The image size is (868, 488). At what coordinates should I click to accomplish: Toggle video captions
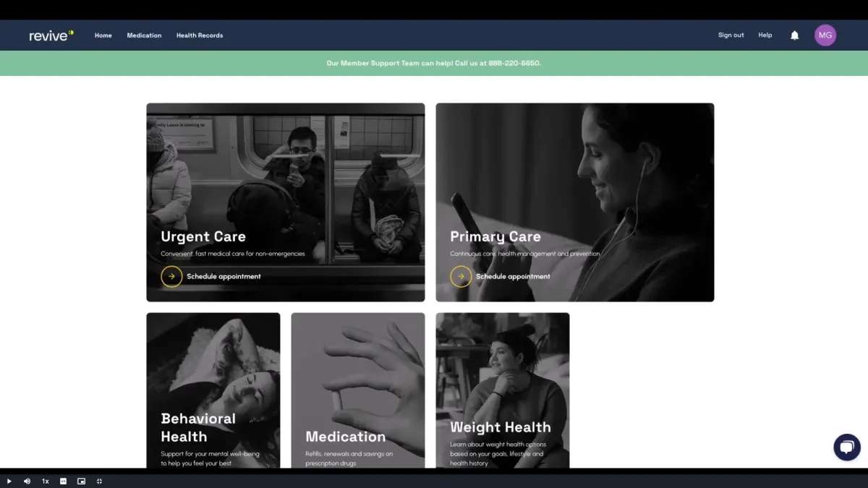(x=63, y=481)
